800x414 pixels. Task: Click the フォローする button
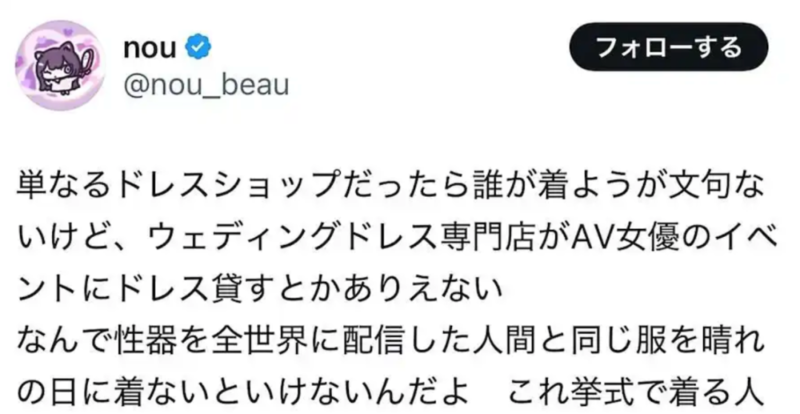click(x=668, y=47)
